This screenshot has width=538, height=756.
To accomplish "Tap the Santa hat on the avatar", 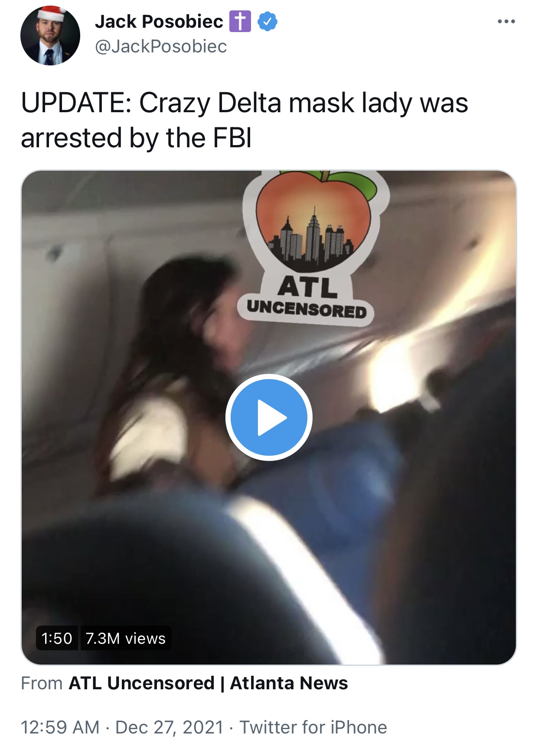I will pos(51,13).
